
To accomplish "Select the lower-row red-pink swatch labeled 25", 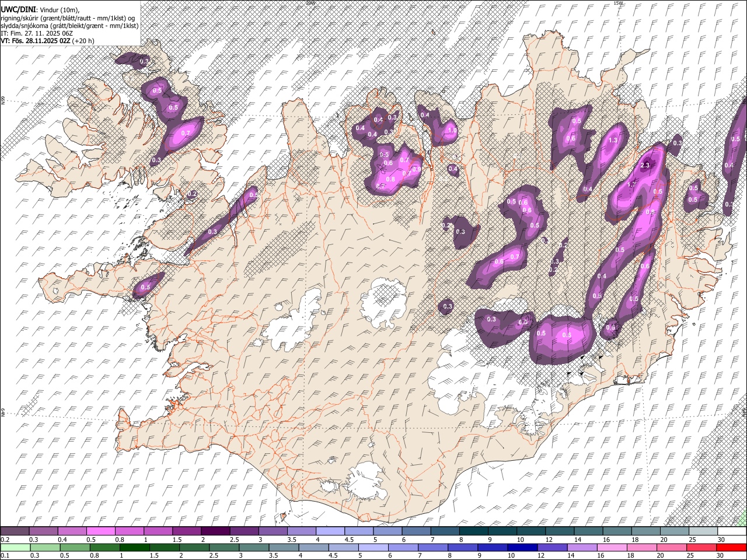I will (701, 547).
